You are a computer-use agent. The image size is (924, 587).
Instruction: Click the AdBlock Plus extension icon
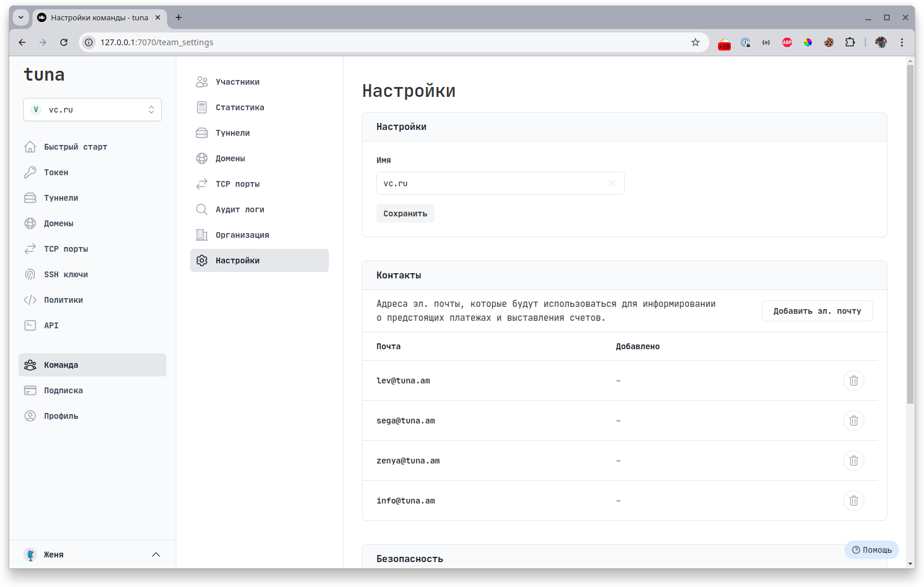pyautogui.click(x=787, y=42)
